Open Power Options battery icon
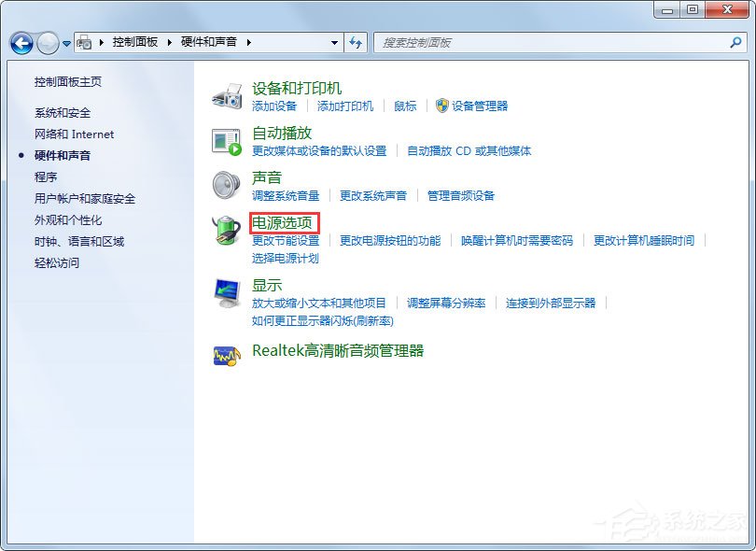Screen dimensions: 756x551 [226, 232]
